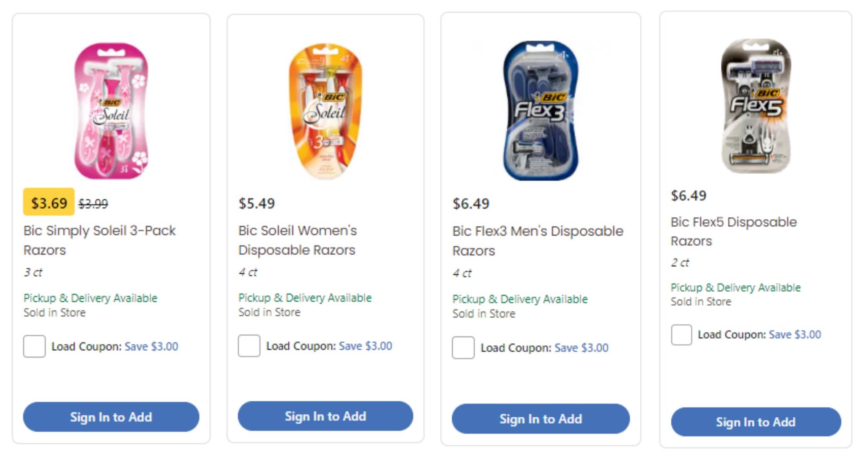Click Sign In to Add for Simply Soleil

(x=111, y=417)
